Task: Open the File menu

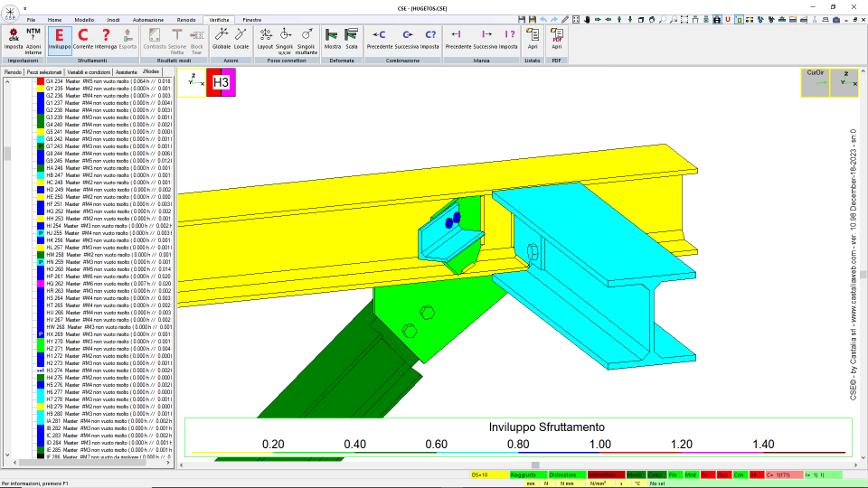Action: point(31,19)
